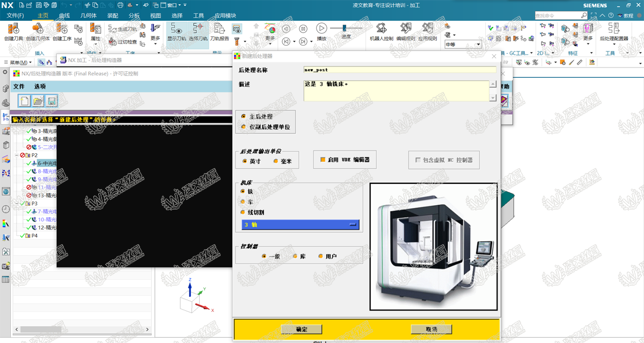Click the undo arrow in NX title bar
Image resolution: width=644 pixels, height=343 pixels.
64,5
